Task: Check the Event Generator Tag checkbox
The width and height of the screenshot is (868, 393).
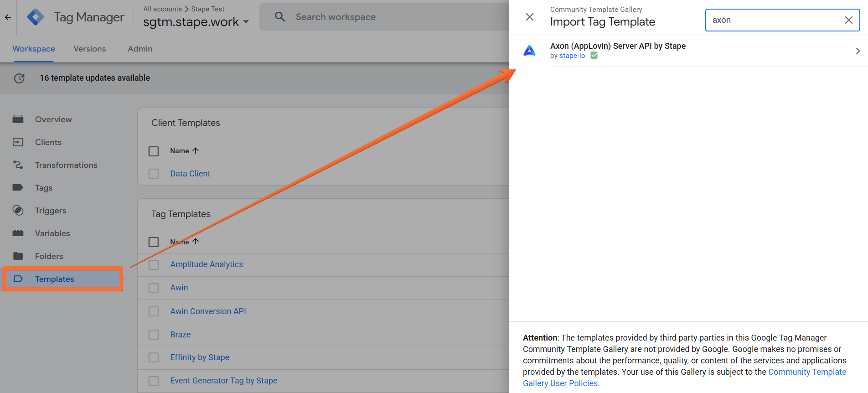Action: tap(154, 381)
